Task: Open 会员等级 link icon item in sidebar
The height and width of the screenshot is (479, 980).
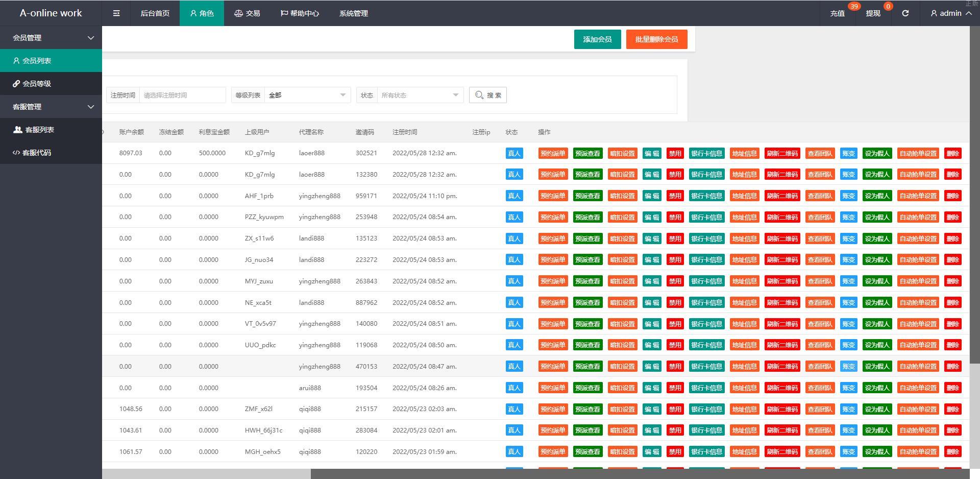Action: 32,84
